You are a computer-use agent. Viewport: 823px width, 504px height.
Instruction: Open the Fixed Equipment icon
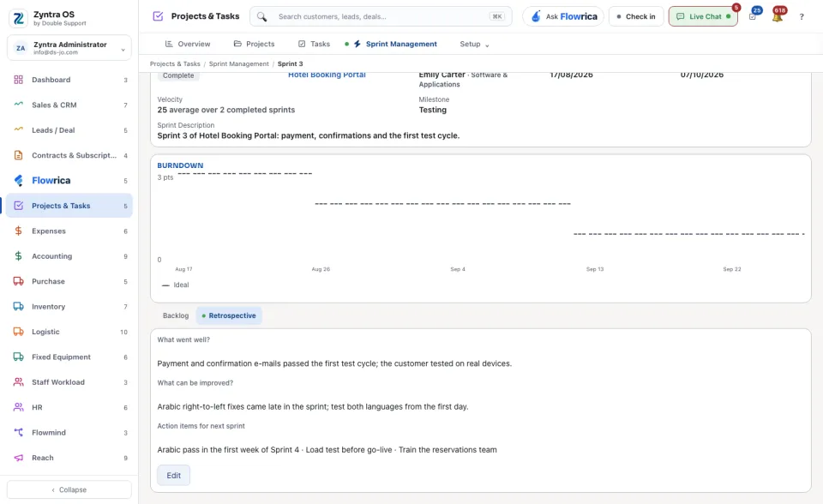(18, 357)
